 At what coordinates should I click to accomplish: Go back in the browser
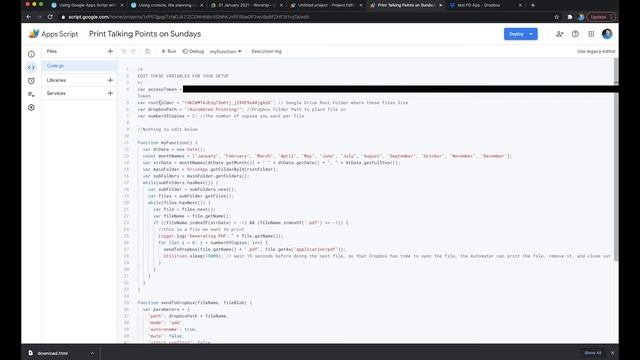(x=29, y=17)
